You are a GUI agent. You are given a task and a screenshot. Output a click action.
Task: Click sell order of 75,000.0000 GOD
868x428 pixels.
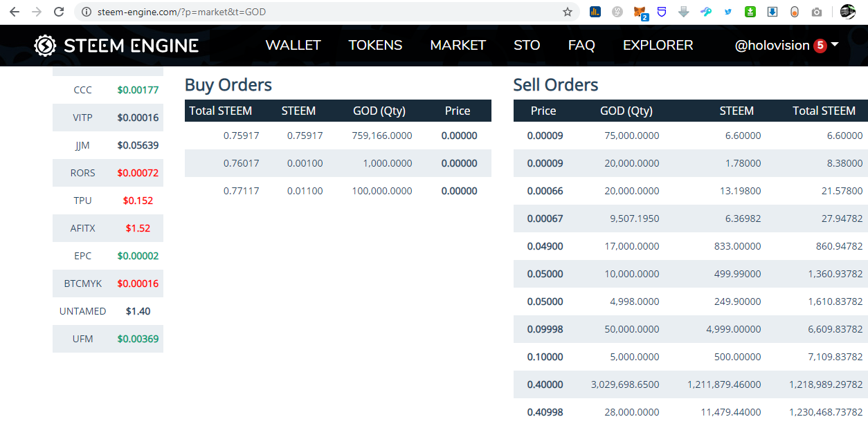(x=691, y=136)
